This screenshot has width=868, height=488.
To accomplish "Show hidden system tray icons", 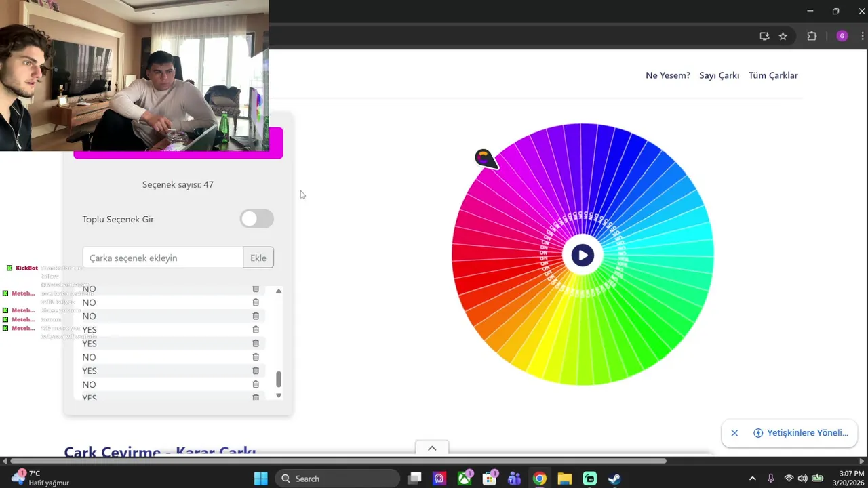I will tap(752, 479).
